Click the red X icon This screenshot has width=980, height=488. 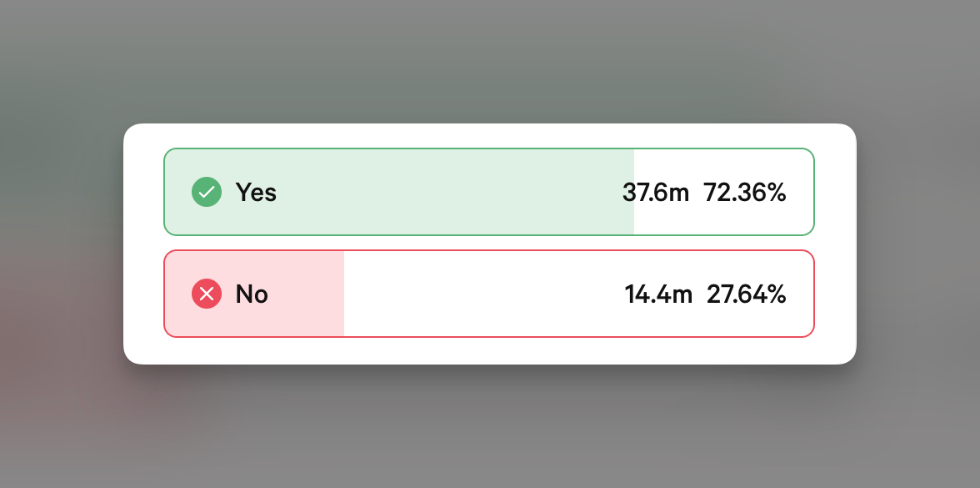(x=207, y=294)
